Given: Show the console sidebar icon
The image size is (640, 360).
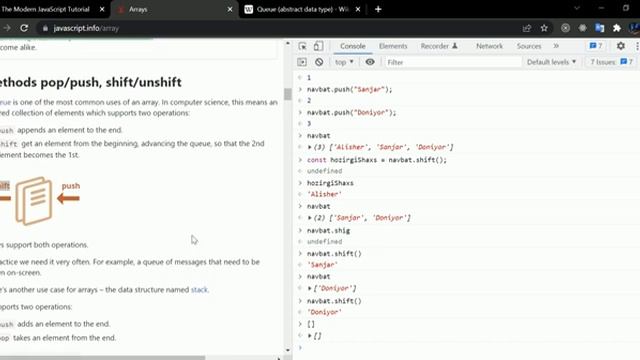Looking at the screenshot, I should point(302,62).
